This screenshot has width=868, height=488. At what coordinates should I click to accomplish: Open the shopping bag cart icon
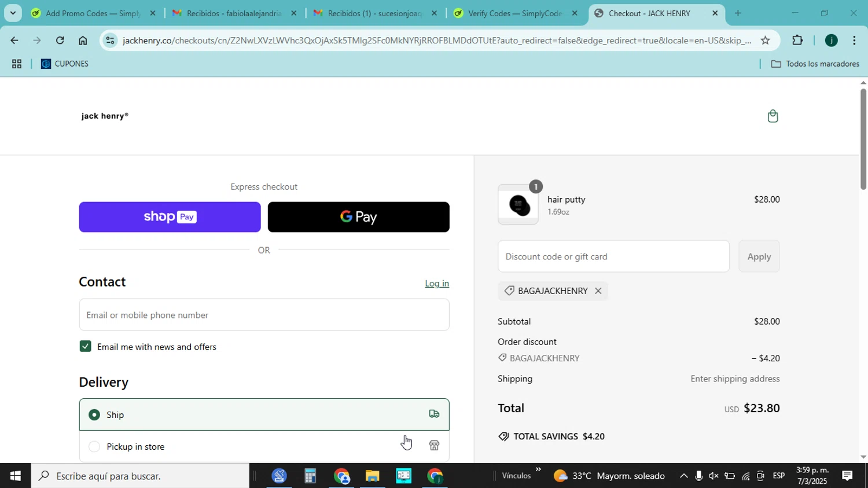pyautogui.click(x=773, y=116)
